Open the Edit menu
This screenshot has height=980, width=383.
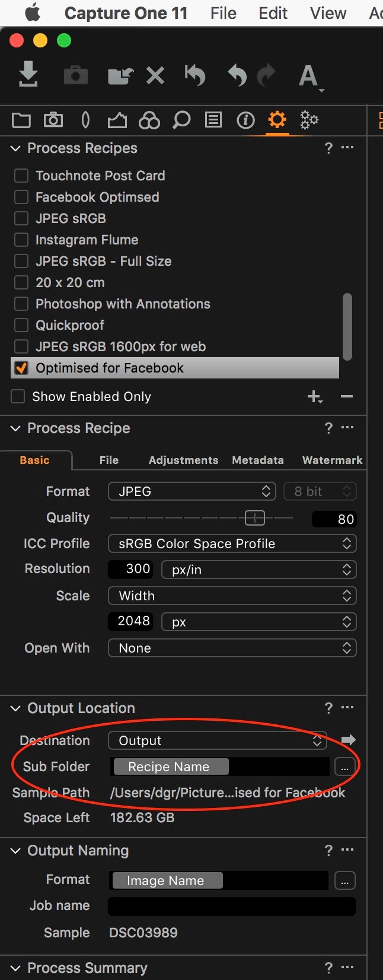pos(273,13)
